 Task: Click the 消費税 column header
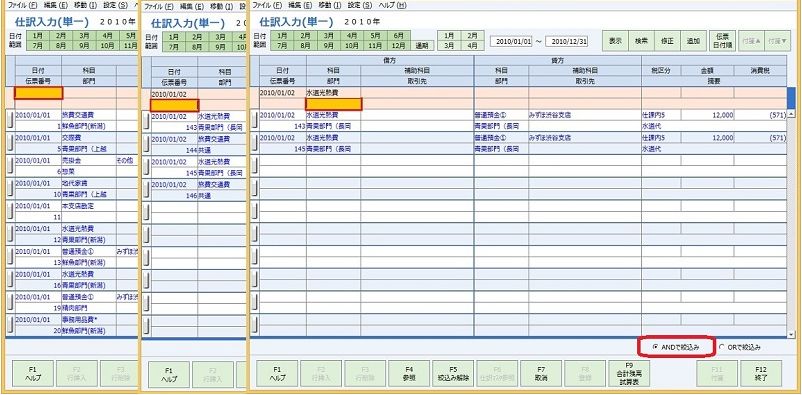pos(761,70)
